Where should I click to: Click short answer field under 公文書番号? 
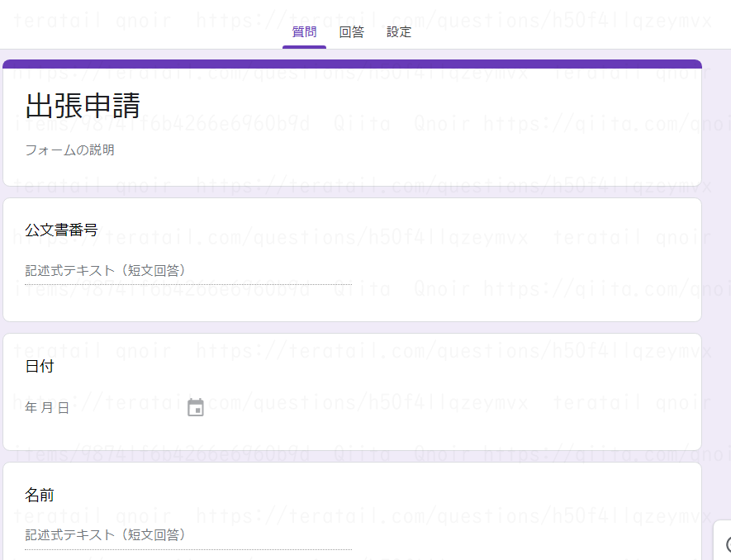(187, 271)
